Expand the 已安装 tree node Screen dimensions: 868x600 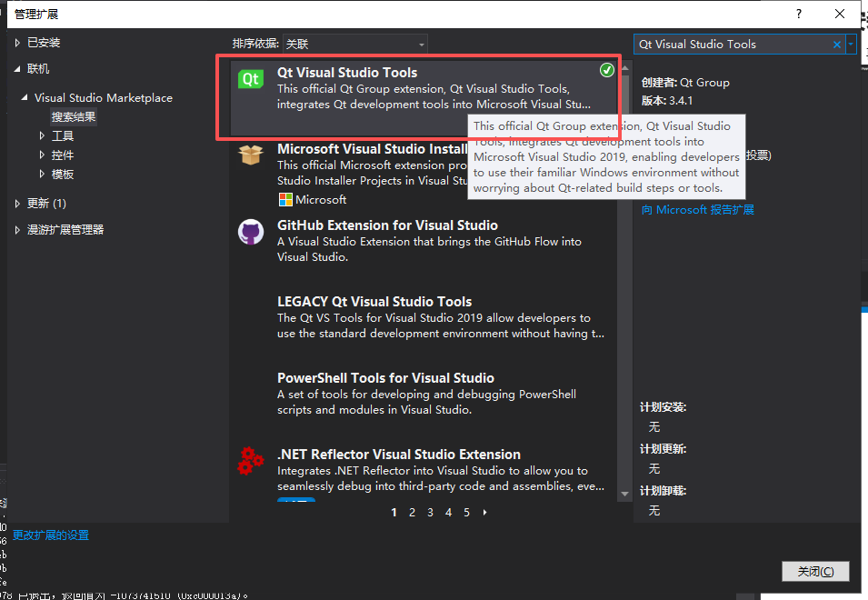(x=17, y=43)
